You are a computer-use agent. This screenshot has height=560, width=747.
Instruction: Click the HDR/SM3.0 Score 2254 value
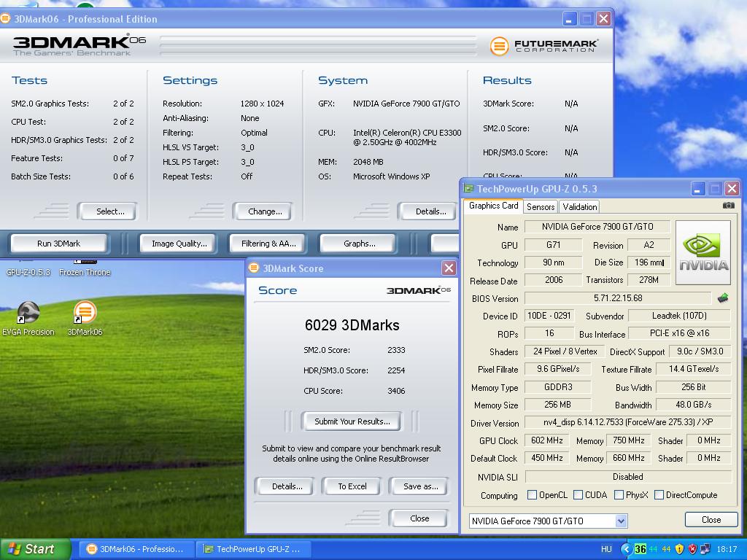click(396, 370)
